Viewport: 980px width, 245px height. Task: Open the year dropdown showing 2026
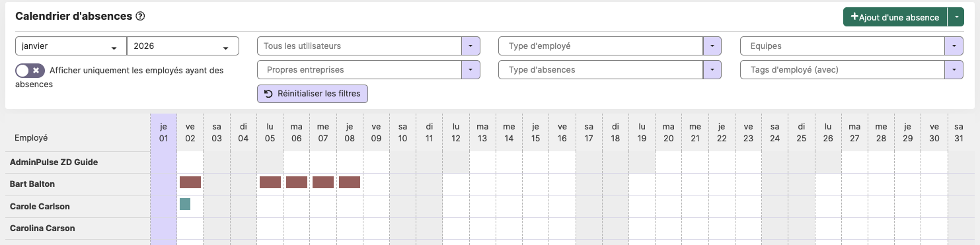tap(182, 46)
